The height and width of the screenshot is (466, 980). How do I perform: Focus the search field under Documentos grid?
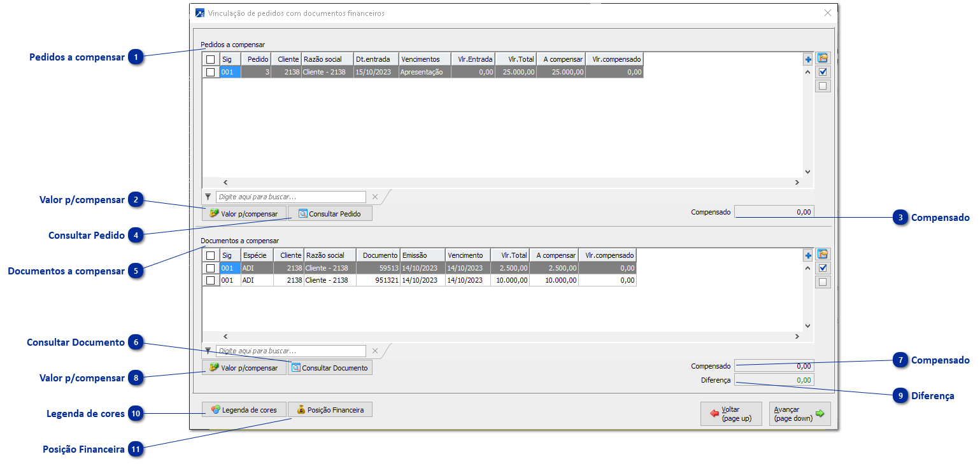pos(291,351)
